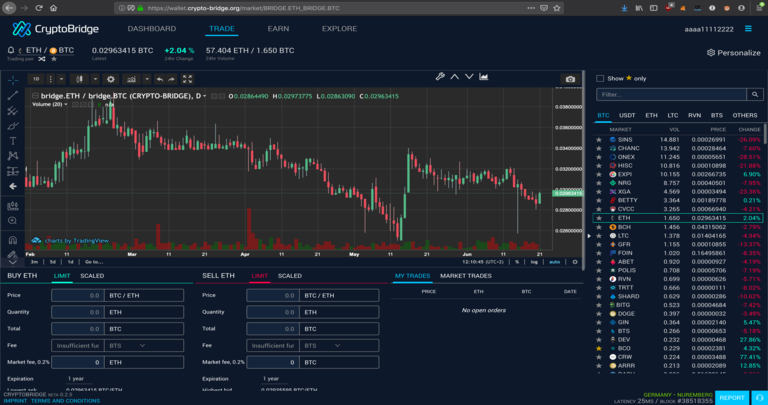Image resolution: width=768 pixels, height=405 pixels.
Task: Take a chart snapshot with camera
Action: [x=570, y=79]
